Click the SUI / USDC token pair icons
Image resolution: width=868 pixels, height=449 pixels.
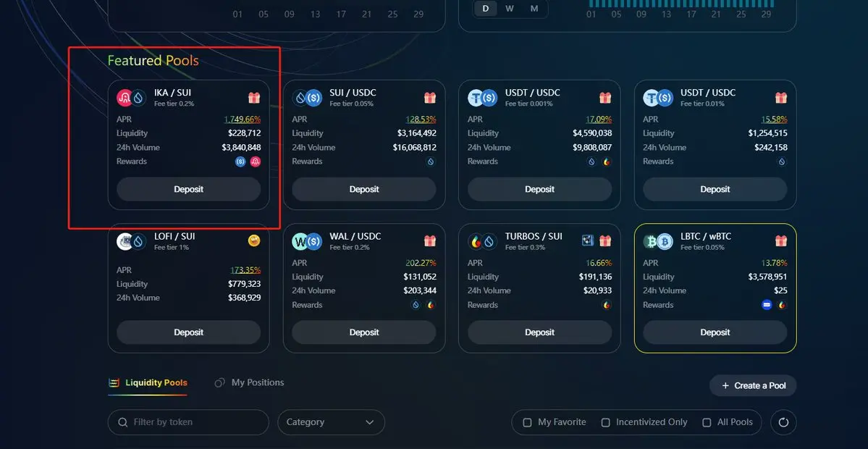click(x=307, y=98)
